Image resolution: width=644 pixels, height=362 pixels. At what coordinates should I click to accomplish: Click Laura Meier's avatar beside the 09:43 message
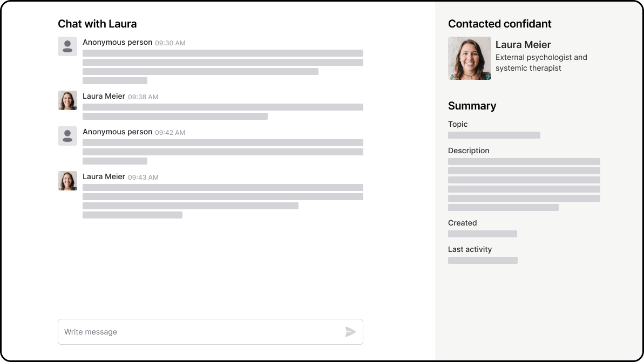pos(67,181)
